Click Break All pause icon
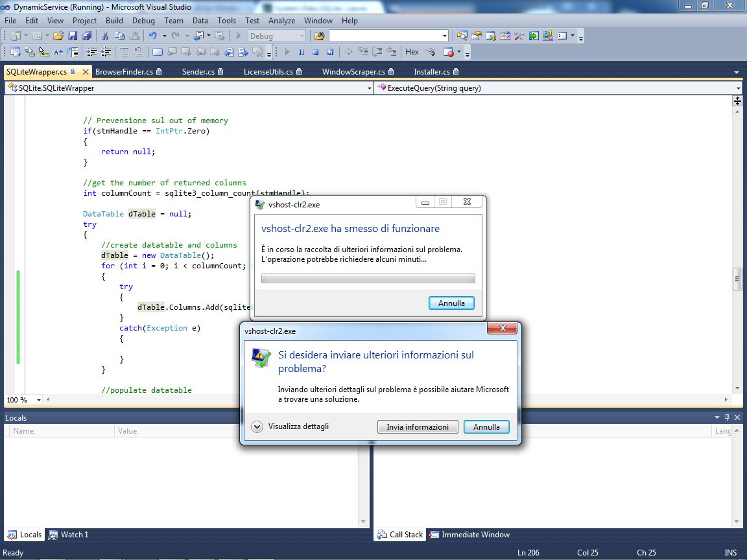The image size is (747, 560). pyautogui.click(x=301, y=52)
